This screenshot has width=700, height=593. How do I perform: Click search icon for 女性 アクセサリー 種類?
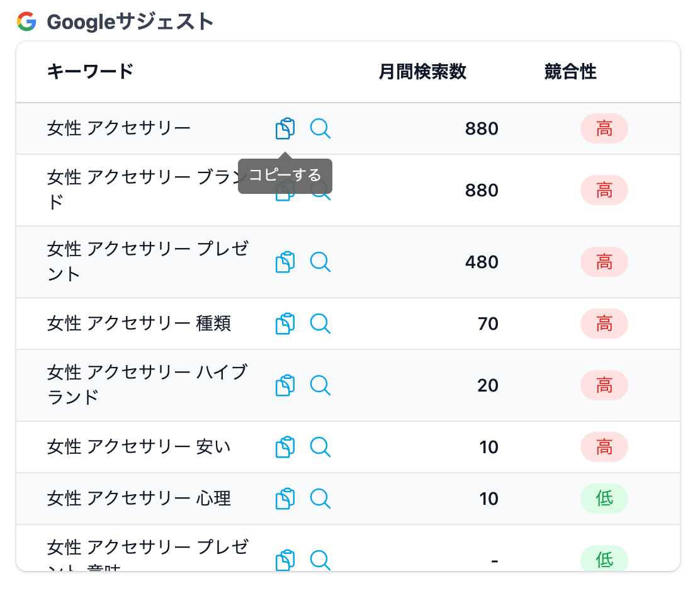click(320, 324)
